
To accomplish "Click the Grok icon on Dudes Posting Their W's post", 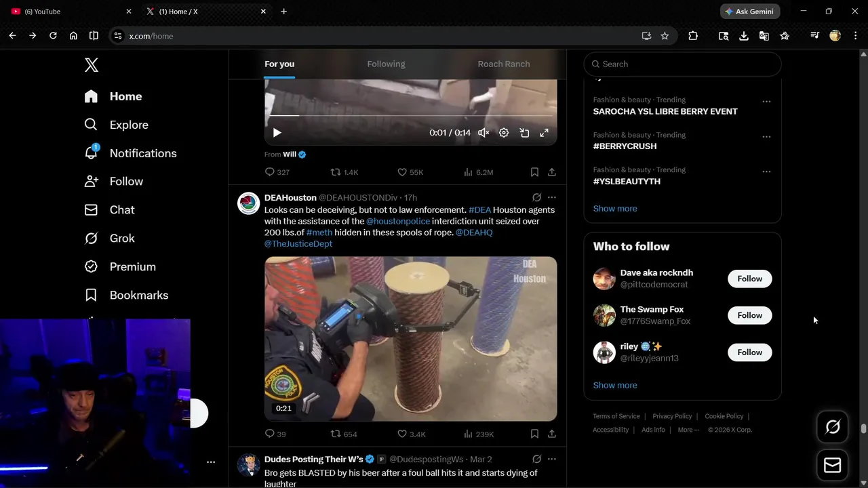I will (x=536, y=459).
